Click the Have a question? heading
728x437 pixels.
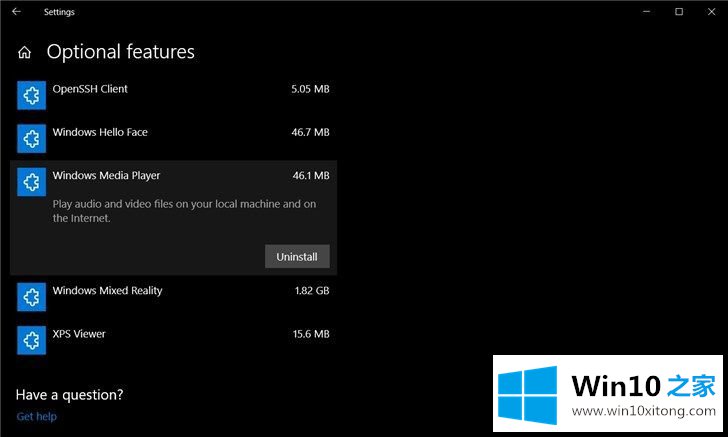point(70,395)
